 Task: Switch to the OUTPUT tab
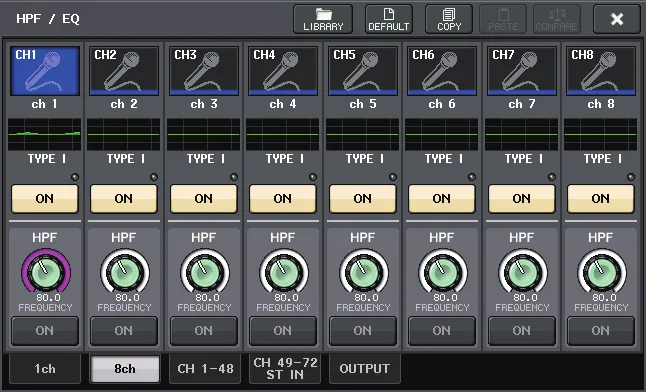coord(365,369)
